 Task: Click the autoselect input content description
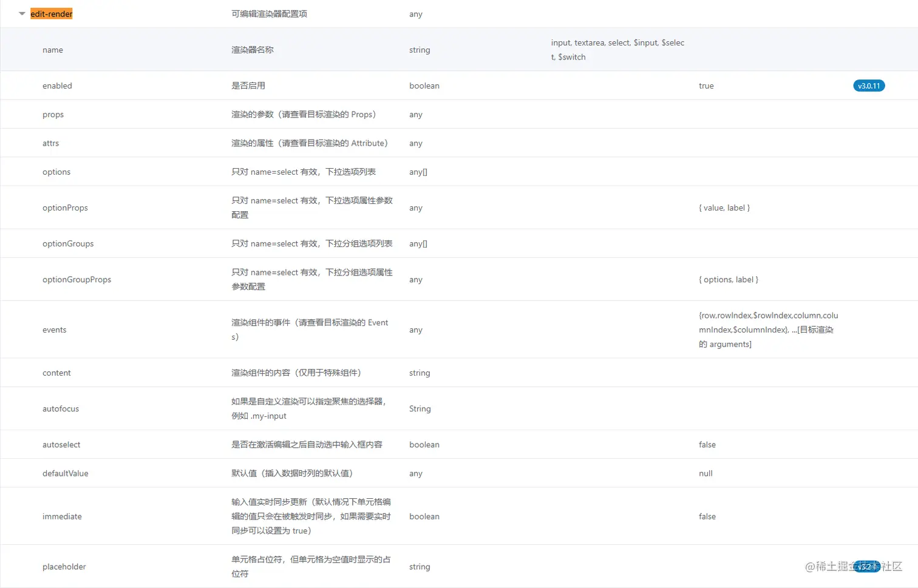coord(307,444)
